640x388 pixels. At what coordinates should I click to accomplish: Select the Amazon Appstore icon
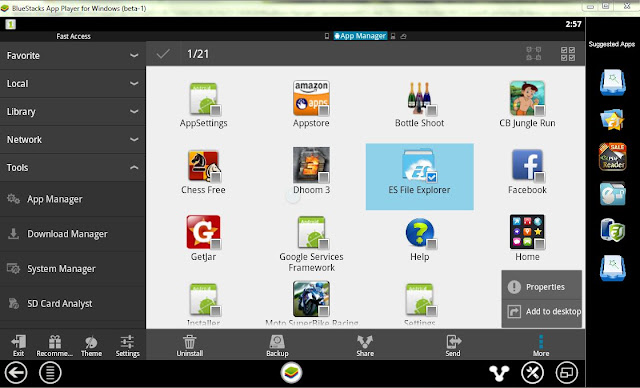pyautogui.click(x=311, y=98)
